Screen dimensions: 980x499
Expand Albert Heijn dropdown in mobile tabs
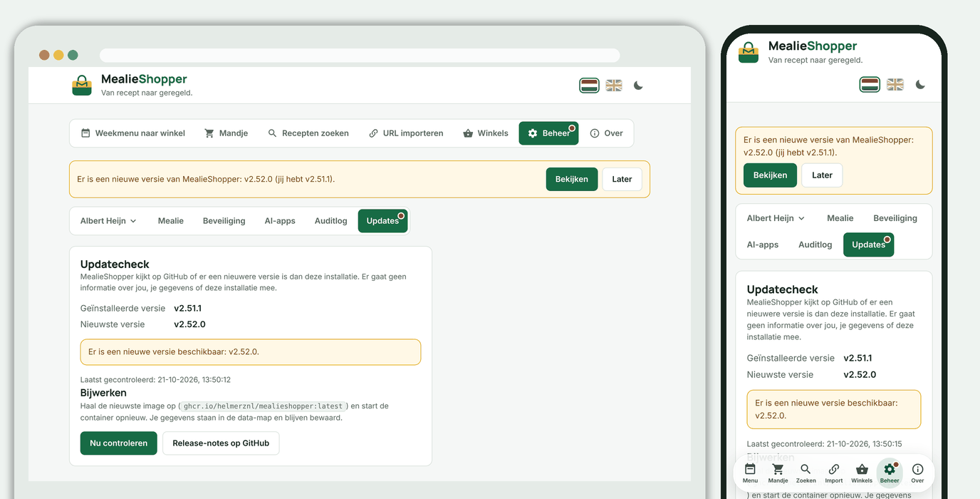click(776, 218)
